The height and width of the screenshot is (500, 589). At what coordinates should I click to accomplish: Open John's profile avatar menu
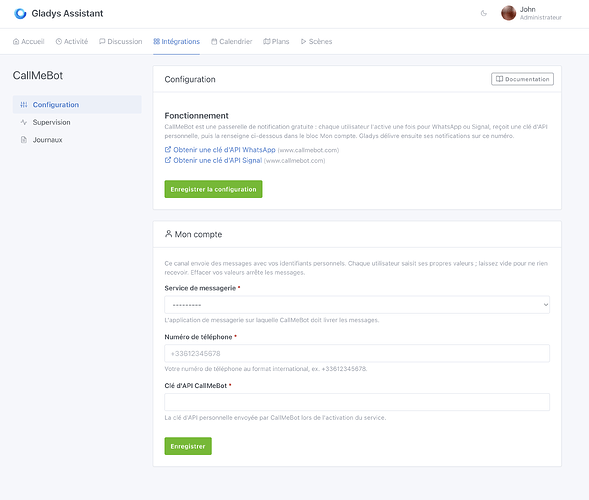click(x=509, y=13)
